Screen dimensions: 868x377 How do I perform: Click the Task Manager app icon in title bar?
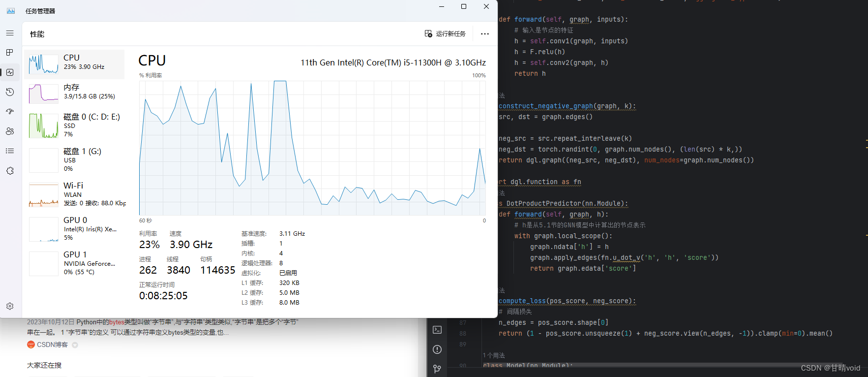[x=11, y=11]
